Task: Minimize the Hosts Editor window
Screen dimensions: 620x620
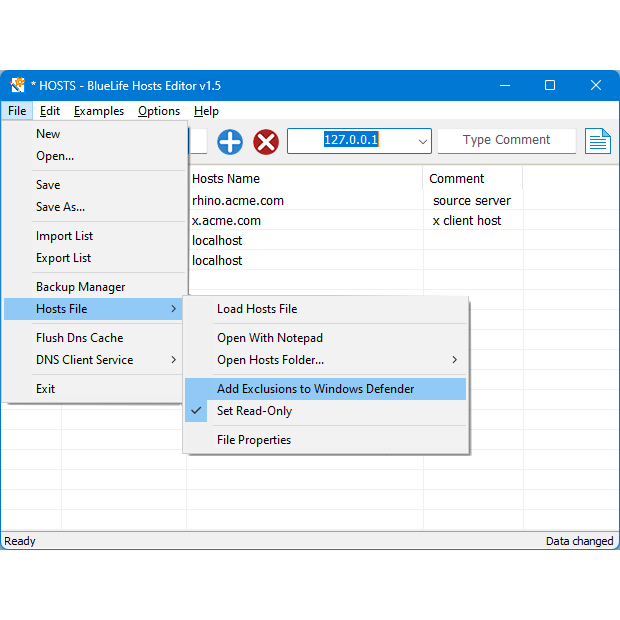Action: 505,85
